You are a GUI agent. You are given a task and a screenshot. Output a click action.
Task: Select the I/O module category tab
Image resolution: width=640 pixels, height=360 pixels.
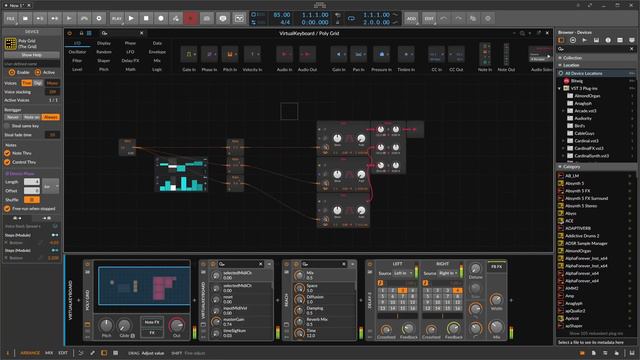coord(77,43)
